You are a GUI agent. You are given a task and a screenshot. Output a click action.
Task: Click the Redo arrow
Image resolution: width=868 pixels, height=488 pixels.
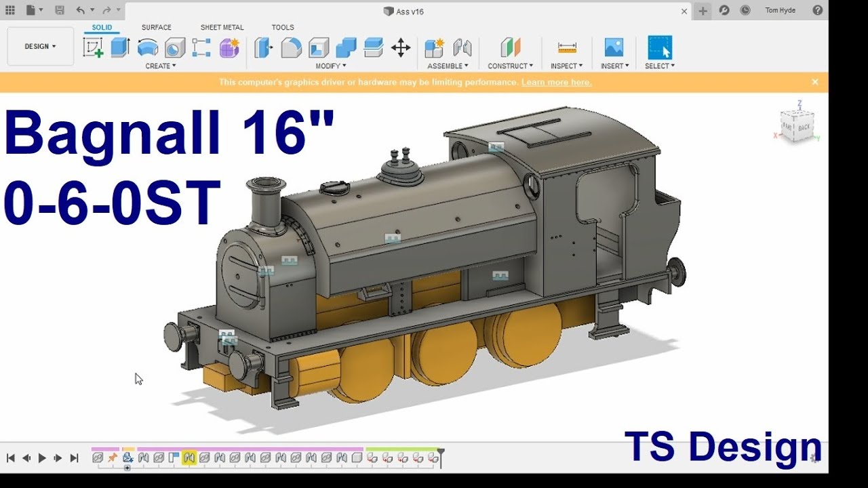[106, 10]
